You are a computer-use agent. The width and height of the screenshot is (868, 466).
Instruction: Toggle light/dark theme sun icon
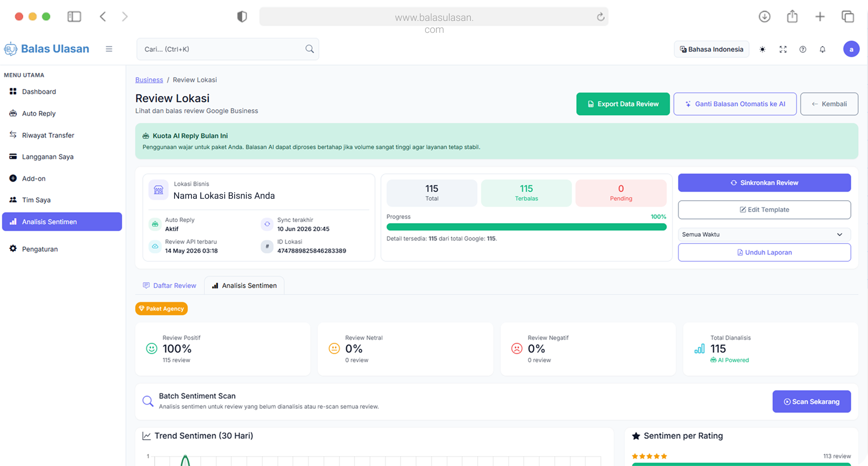tap(763, 49)
